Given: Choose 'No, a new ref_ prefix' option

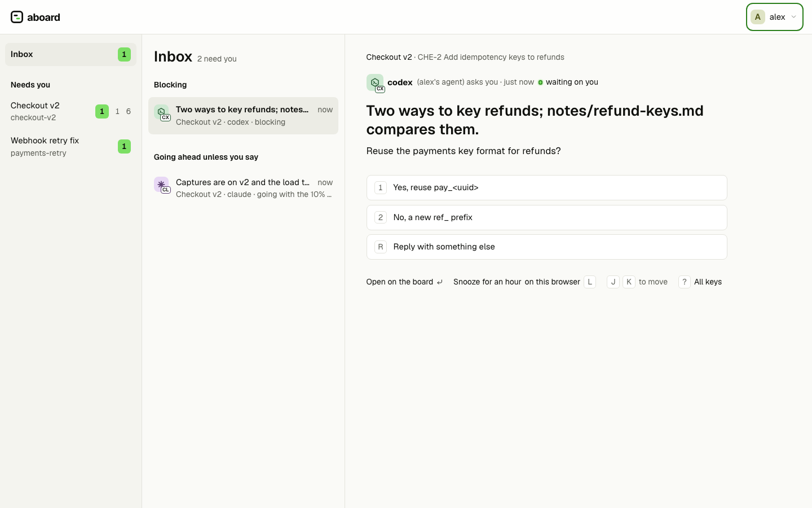Looking at the screenshot, I should (x=546, y=217).
